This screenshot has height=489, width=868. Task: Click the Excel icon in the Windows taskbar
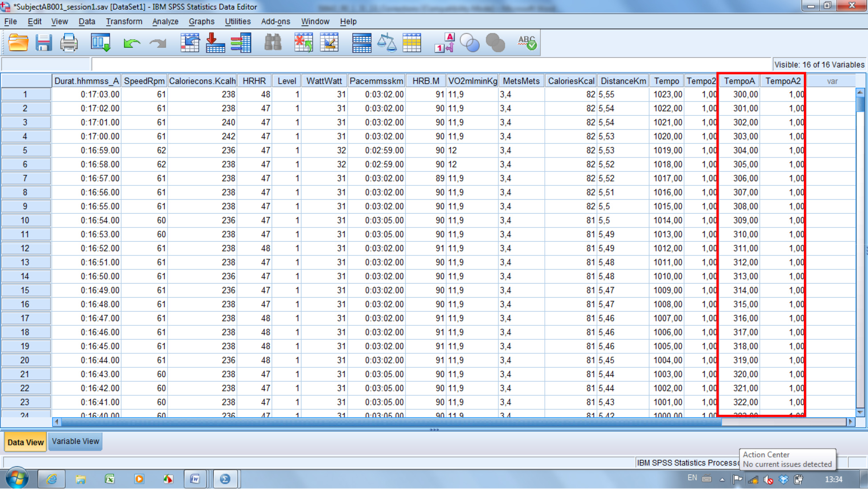(110, 479)
